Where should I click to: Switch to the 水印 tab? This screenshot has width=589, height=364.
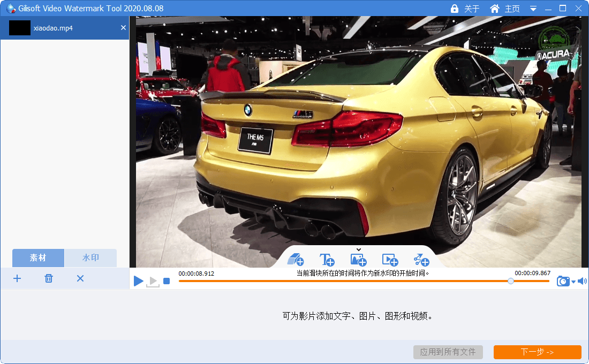pos(90,258)
